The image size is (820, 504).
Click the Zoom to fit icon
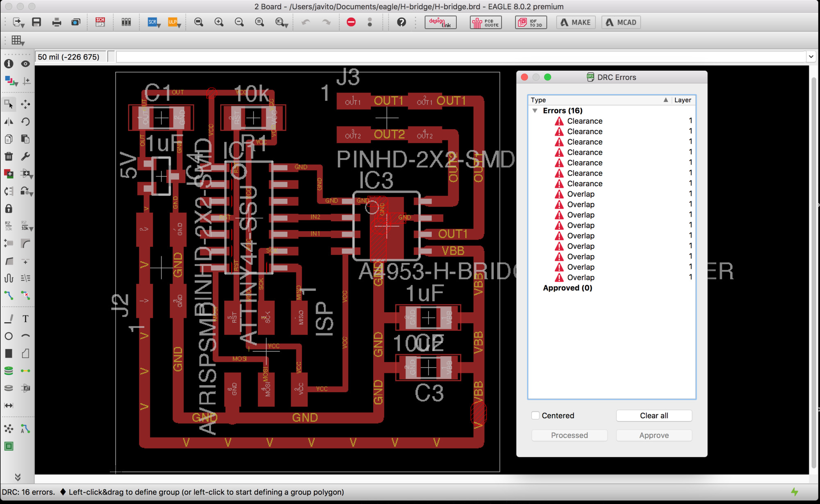coord(198,22)
